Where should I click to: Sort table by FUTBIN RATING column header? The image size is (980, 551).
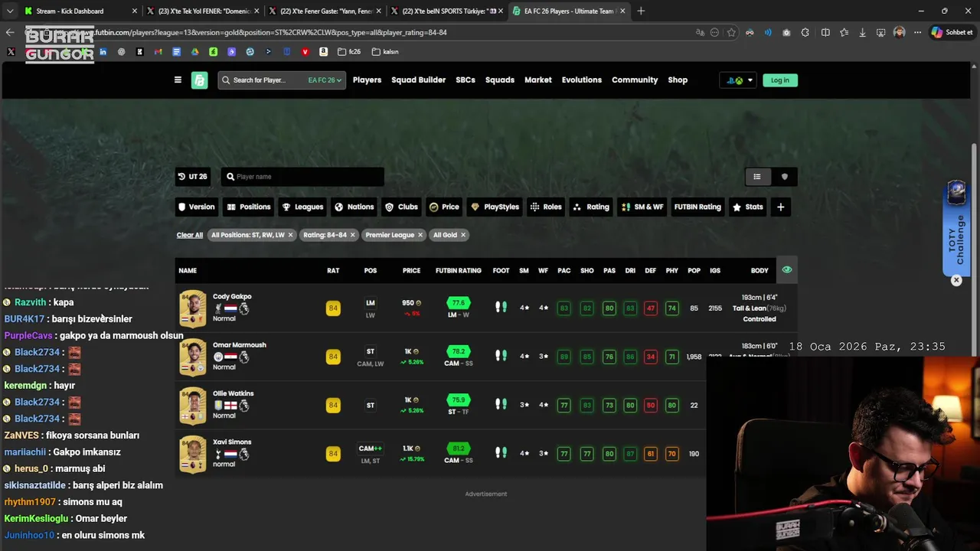pos(459,271)
